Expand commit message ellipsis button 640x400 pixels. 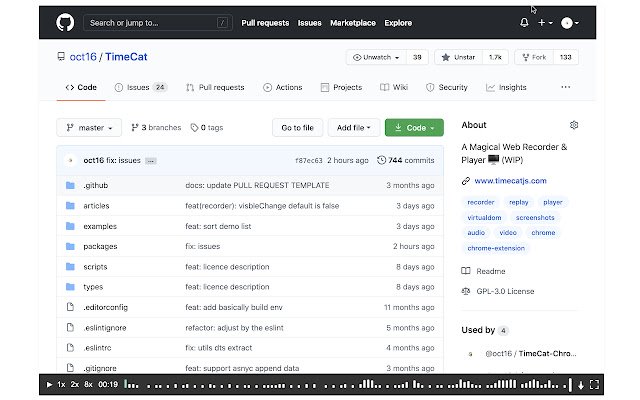click(151, 161)
